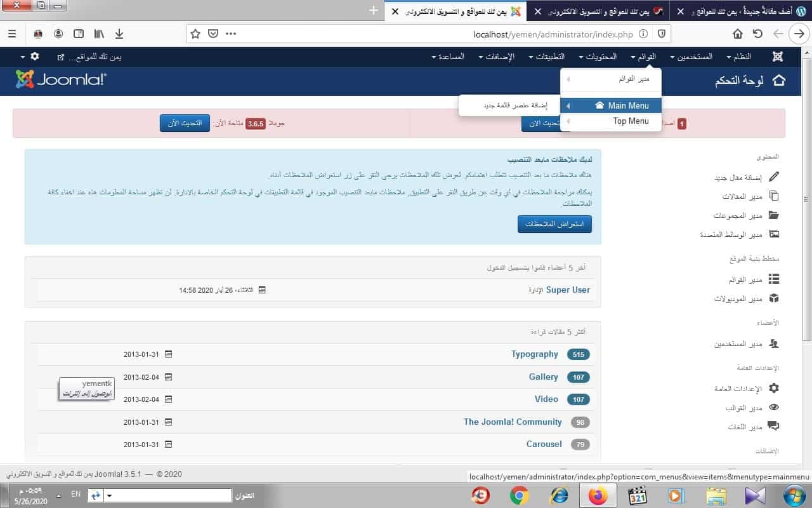Expand the Users (المستخدمين) admin menu
This screenshot has height=508, width=812.
(x=691, y=57)
